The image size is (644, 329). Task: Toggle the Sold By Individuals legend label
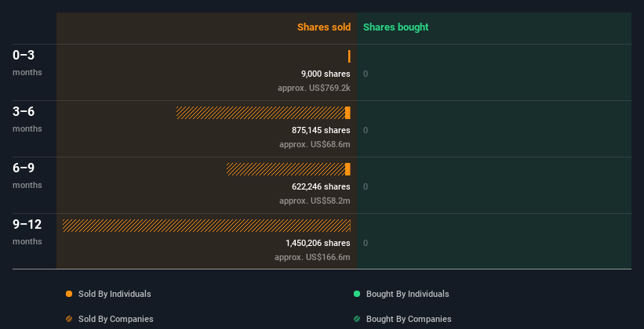pyautogui.click(x=115, y=294)
